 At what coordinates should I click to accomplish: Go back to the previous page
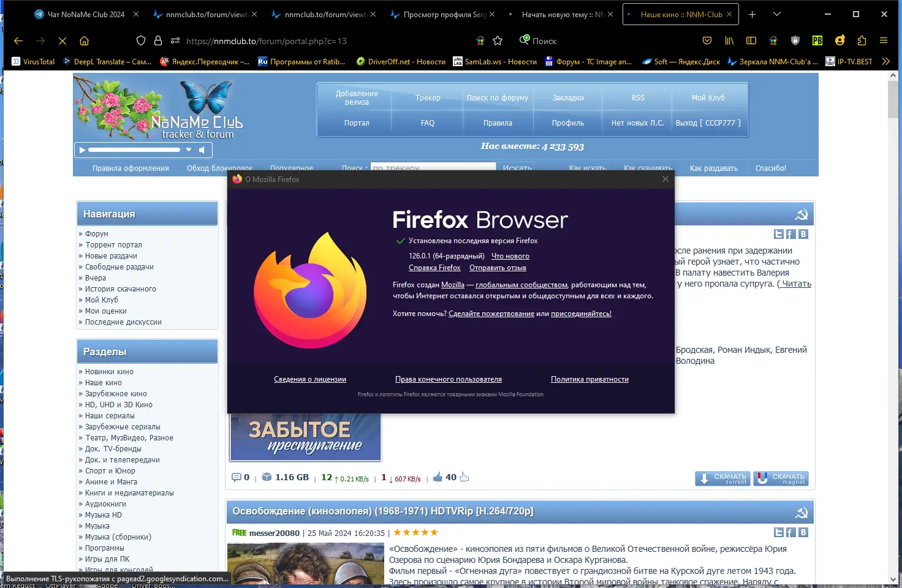pyautogui.click(x=18, y=41)
